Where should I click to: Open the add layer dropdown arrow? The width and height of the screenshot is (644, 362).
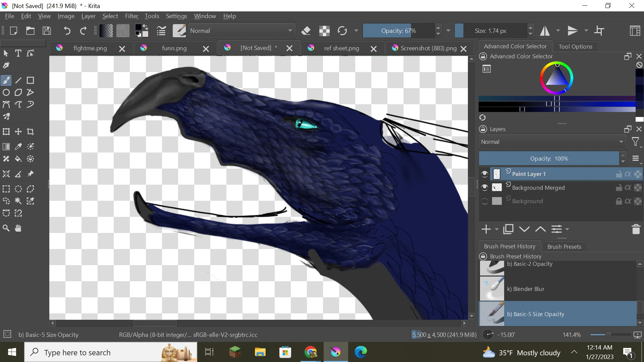[497, 229]
